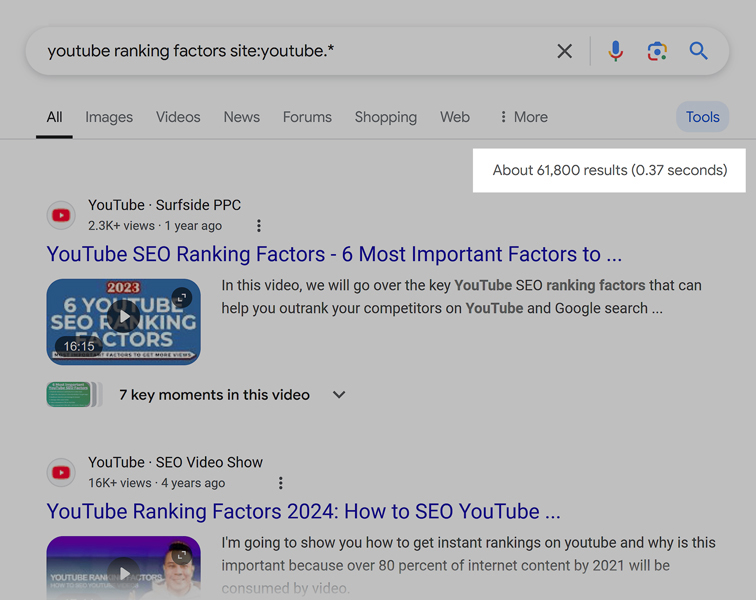756x600 pixels.
Task: Open the More search filters menu
Action: coord(524,117)
